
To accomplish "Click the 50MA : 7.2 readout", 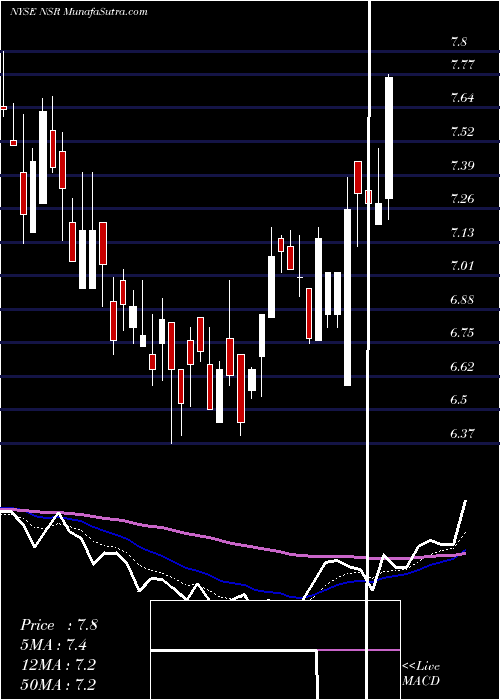I will pos(58,684).
